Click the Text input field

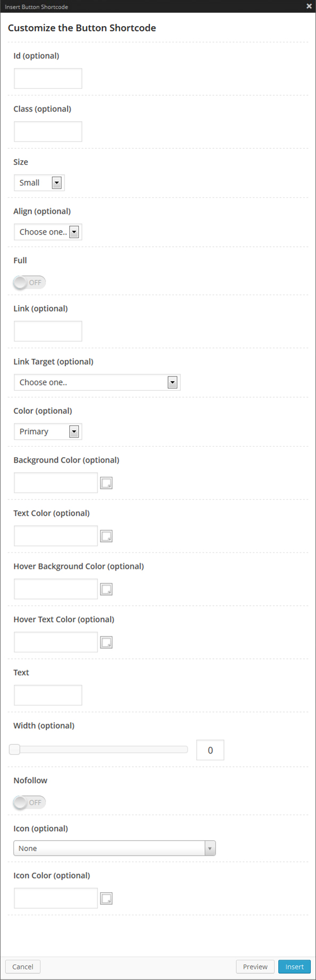click(x=47, y=695)
